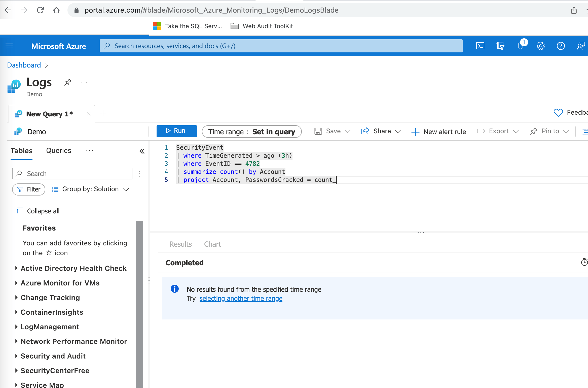Open the Group by Solution dropdown

[91, 189]
